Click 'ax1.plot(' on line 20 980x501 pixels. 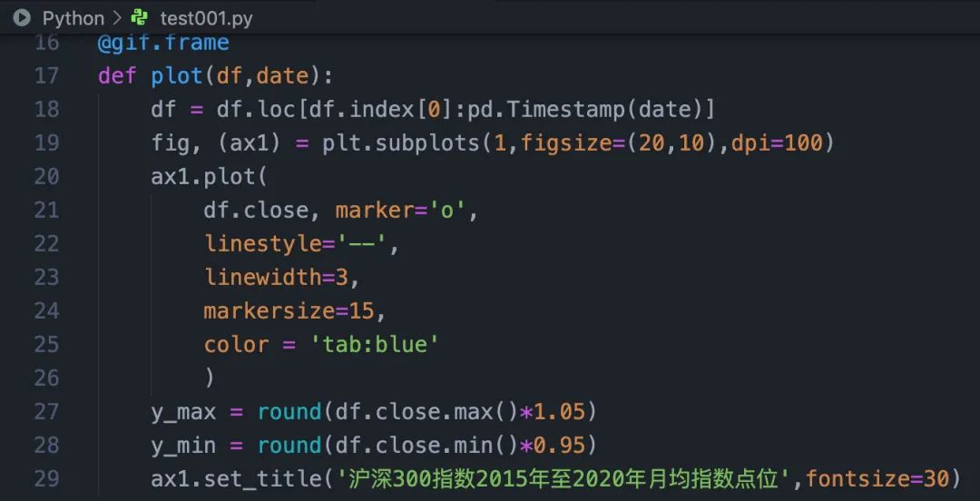click(210, 177)
